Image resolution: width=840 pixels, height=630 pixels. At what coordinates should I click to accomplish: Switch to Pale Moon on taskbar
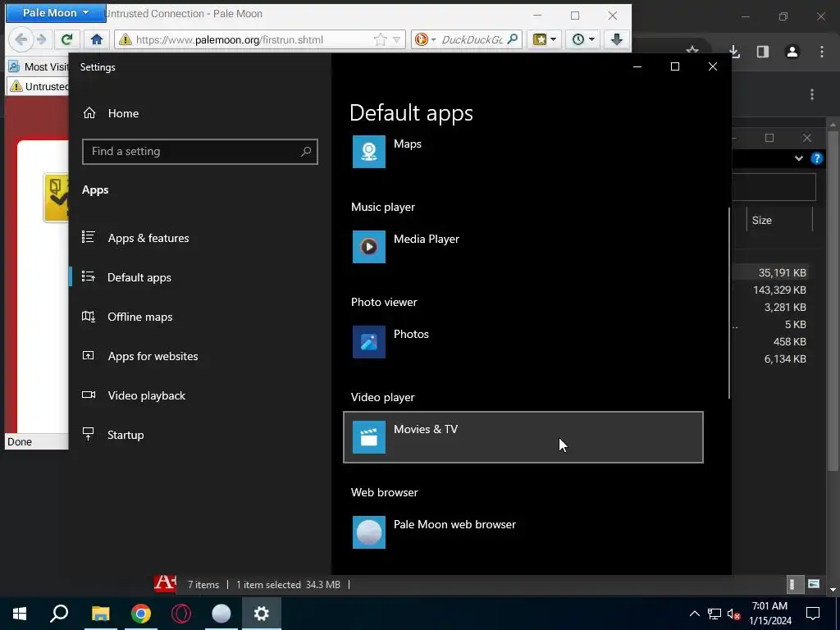[221, 614]
